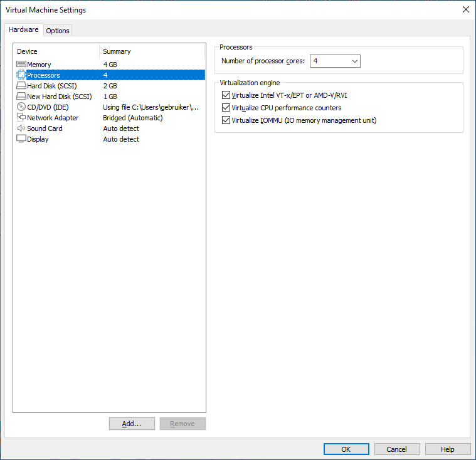Click the CD/DVD (IDE) disc icon

click(21, 107)
